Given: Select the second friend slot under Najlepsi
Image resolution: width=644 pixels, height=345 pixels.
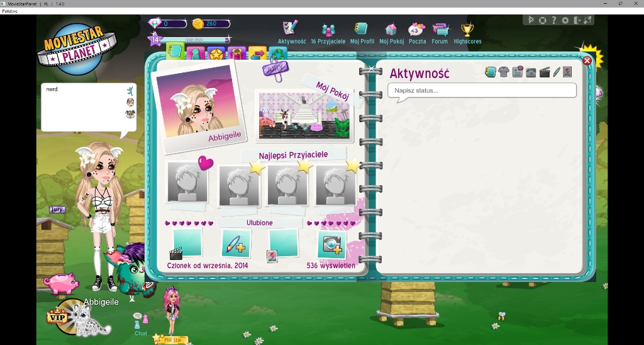Looking at the screenshot, I should click(x=239, y=186).
